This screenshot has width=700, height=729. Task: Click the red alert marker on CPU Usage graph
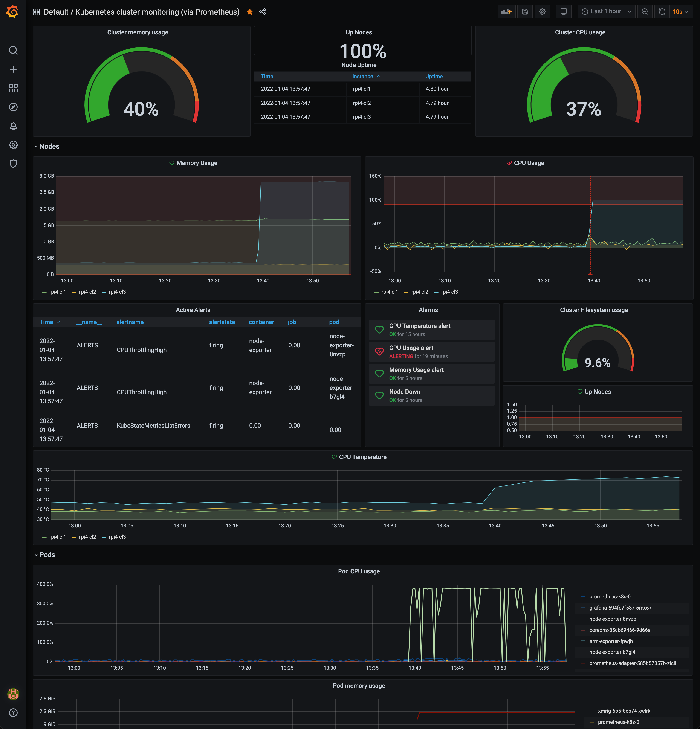coord(590,273)
